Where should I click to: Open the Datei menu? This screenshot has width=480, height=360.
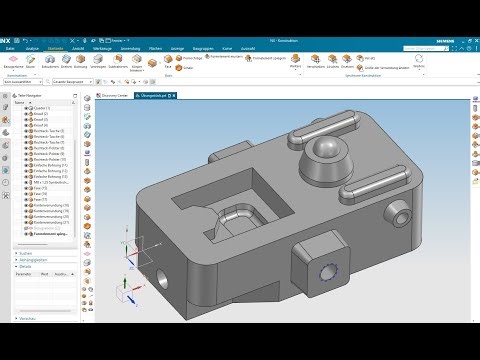click(10, 49)
